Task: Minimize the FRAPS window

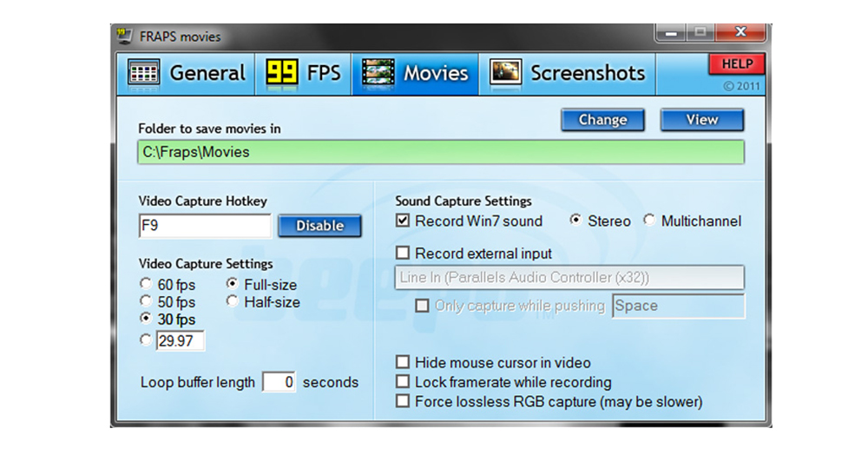Action: [671, 33]
